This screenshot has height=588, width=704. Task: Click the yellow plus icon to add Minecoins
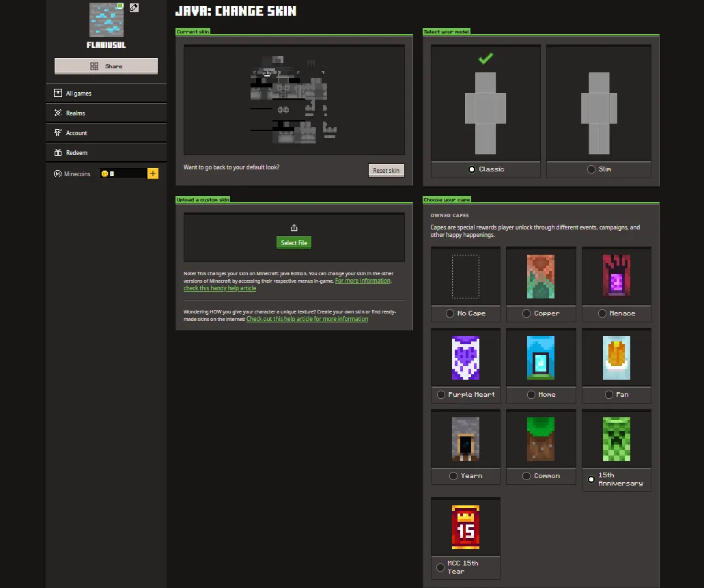coord(153,173)
